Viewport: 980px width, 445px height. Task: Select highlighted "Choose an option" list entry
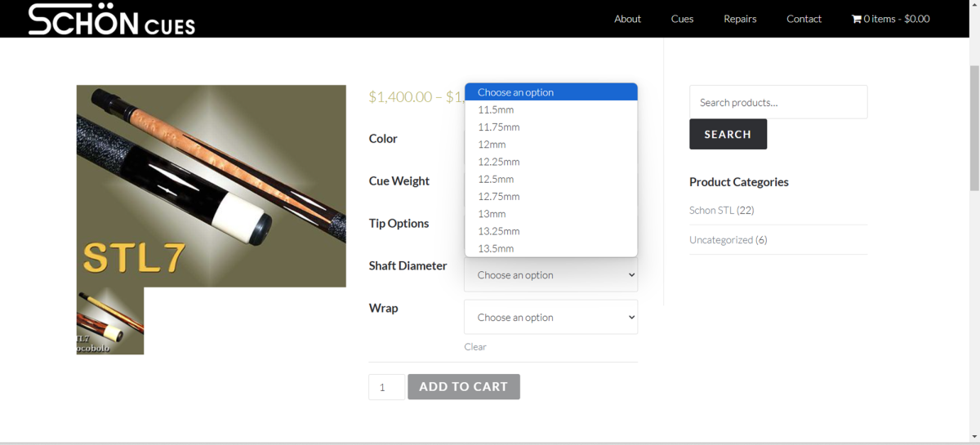pos(515,92)
